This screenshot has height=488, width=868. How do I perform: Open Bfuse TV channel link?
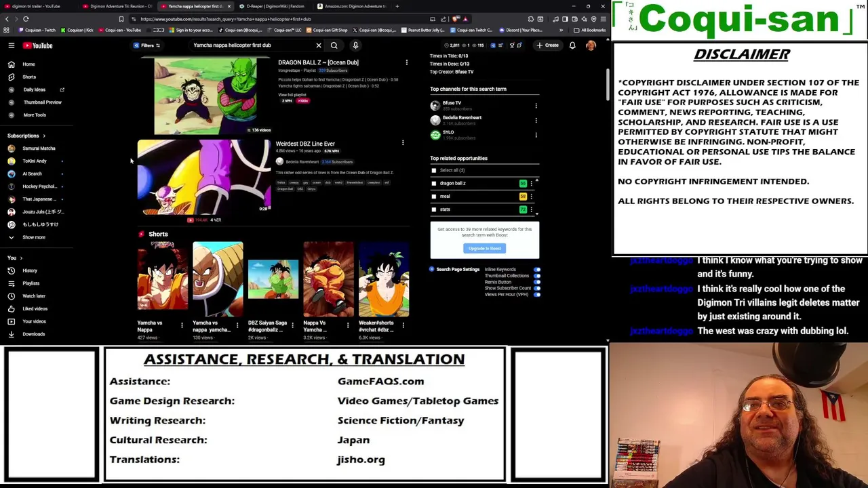click(x=452, y=103)
